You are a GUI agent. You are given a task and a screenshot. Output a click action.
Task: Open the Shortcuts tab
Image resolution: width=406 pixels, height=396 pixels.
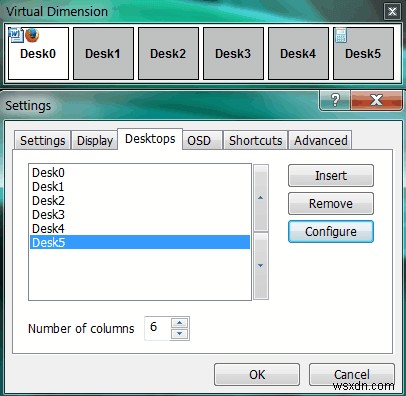tap(255, 140)
